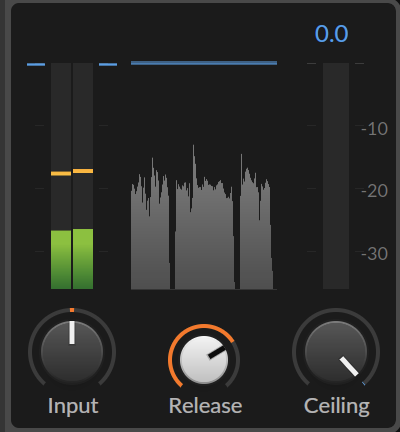The height and width of the screenshot is (432, 400).
Task: Click the -10 scale marking
Action: [x=374, y=129]
